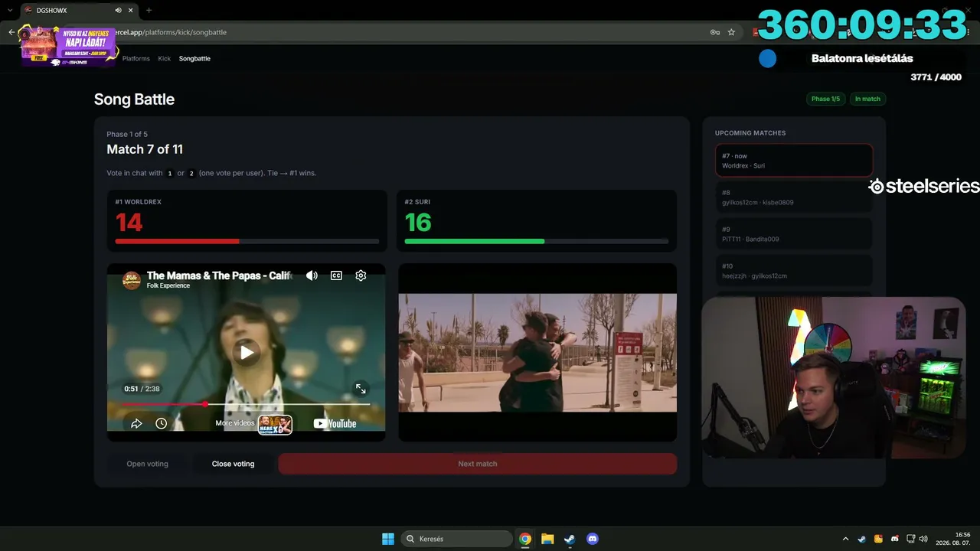
Task: Open File Explorer from the taskbar
Action: pos(547,539)
